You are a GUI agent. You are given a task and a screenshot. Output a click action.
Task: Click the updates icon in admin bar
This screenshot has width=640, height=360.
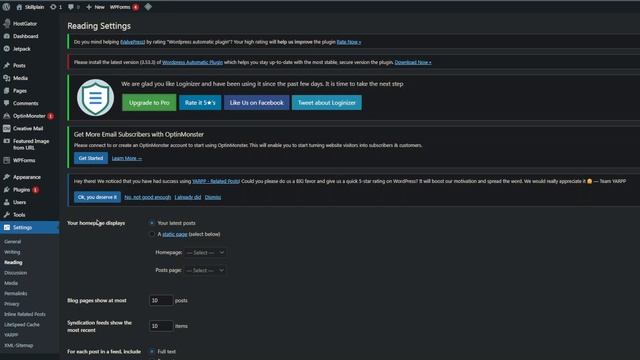53,7
